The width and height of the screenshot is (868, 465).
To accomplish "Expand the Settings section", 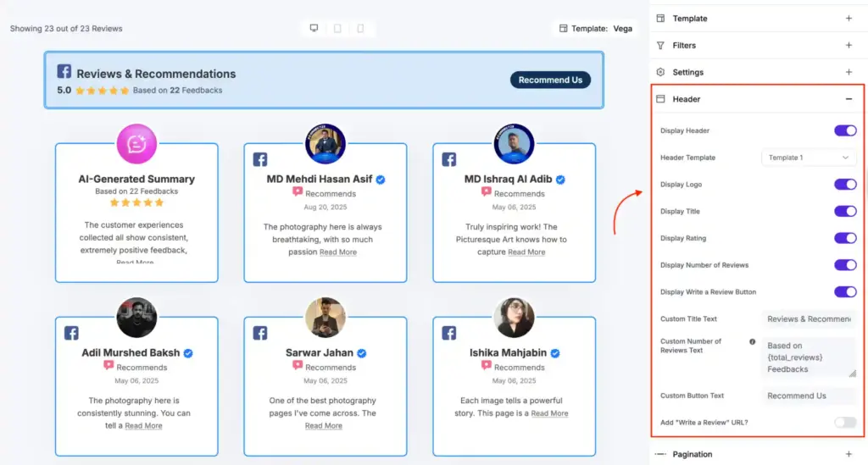I will click(849, 72).
